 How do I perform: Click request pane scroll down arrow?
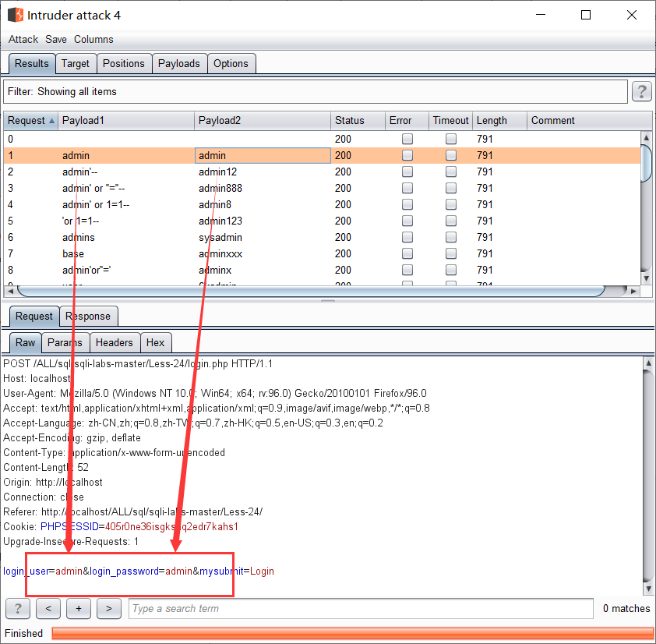(x=648, y=589)
